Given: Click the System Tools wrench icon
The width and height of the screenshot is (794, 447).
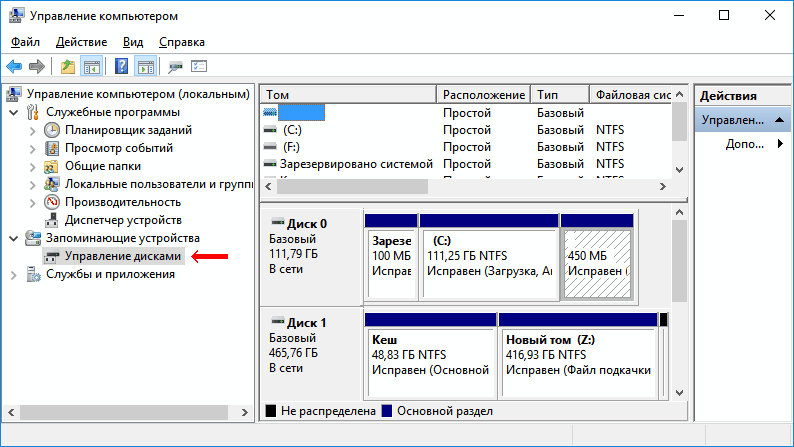Looking at the screenshot, I should 33,112.
